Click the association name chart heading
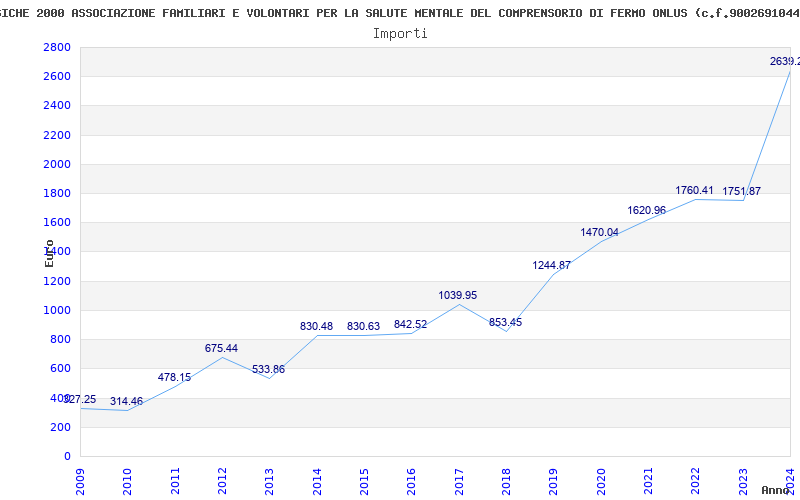 click(x=400, y=13)
